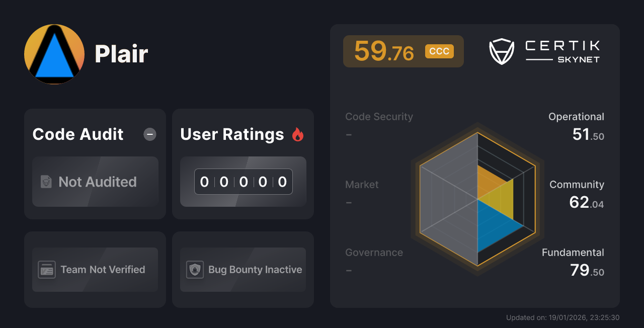Click the User Ratings counter display
Viewport: 644px width, 328px height.
coord(243,182)
